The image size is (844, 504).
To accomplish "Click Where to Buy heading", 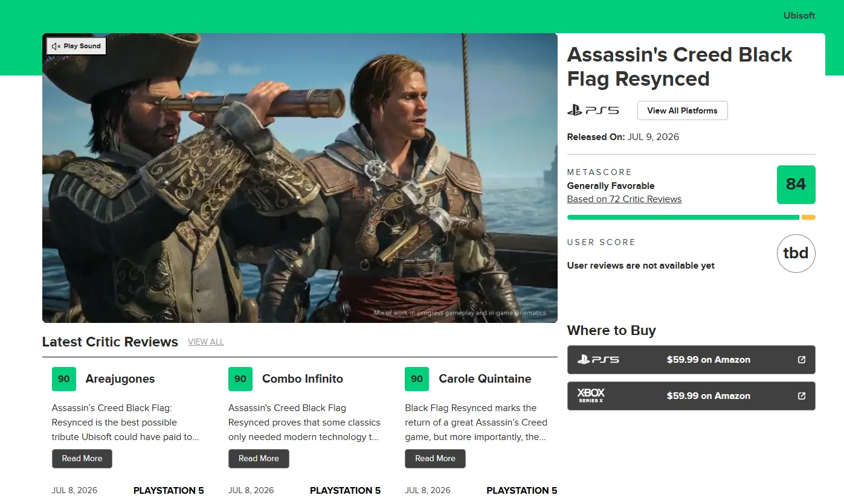I will click(611, 331).
